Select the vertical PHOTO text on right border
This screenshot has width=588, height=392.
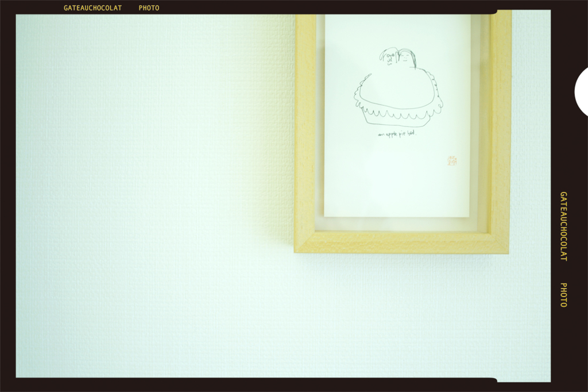click(563, 295)
